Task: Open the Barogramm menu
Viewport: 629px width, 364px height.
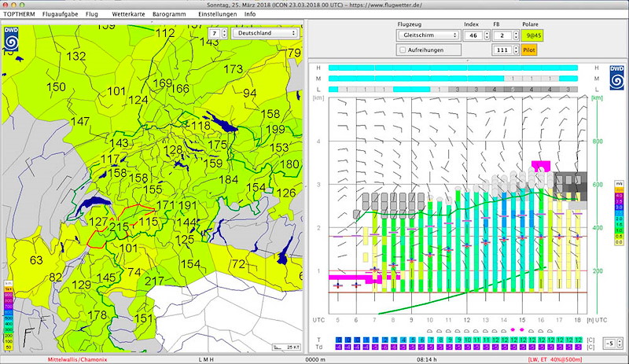Action: click(x=169, y=14)
